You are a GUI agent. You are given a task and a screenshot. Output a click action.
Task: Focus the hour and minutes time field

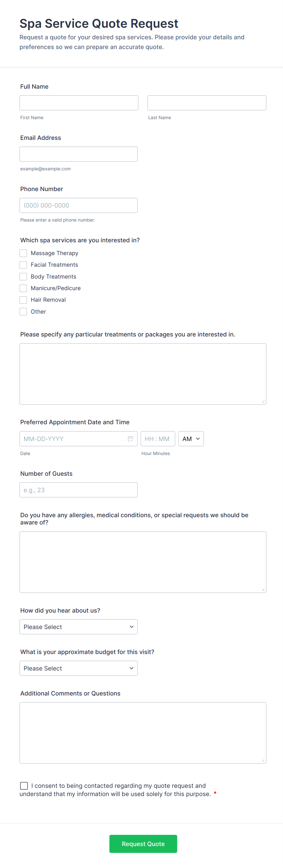158,439
